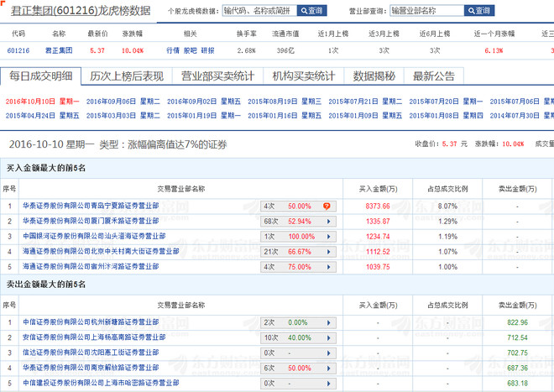
Task: Expand arrow in 信达证券沈阳惠工街 row
Action: coord(328,353)
